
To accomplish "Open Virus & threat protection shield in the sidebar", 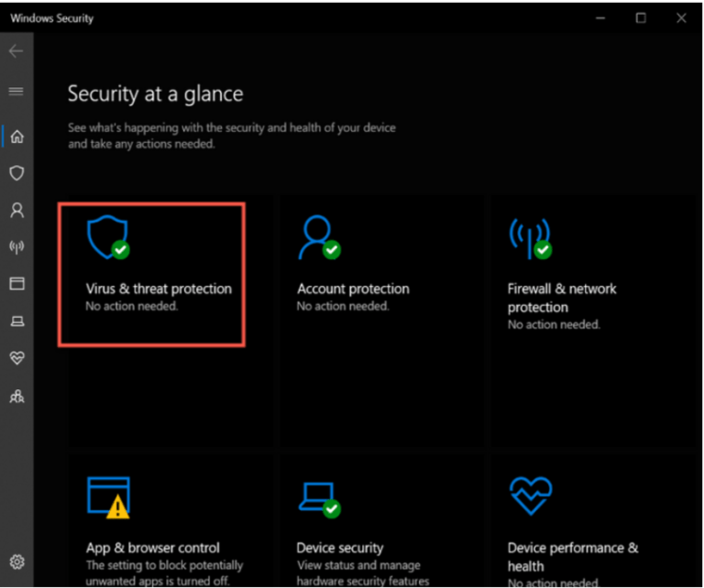I will coord(17,173).
